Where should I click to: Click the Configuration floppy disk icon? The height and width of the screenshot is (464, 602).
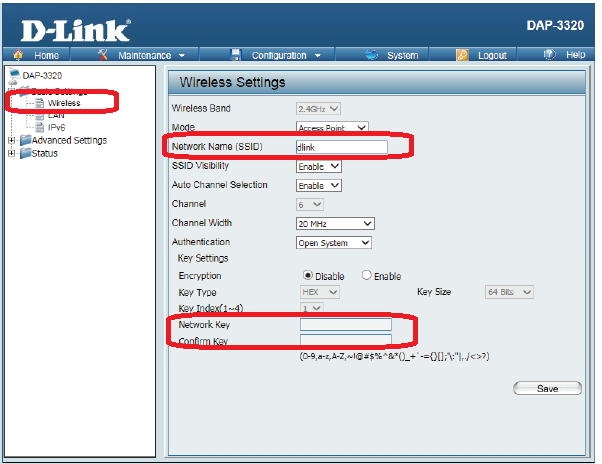[235, 55]
